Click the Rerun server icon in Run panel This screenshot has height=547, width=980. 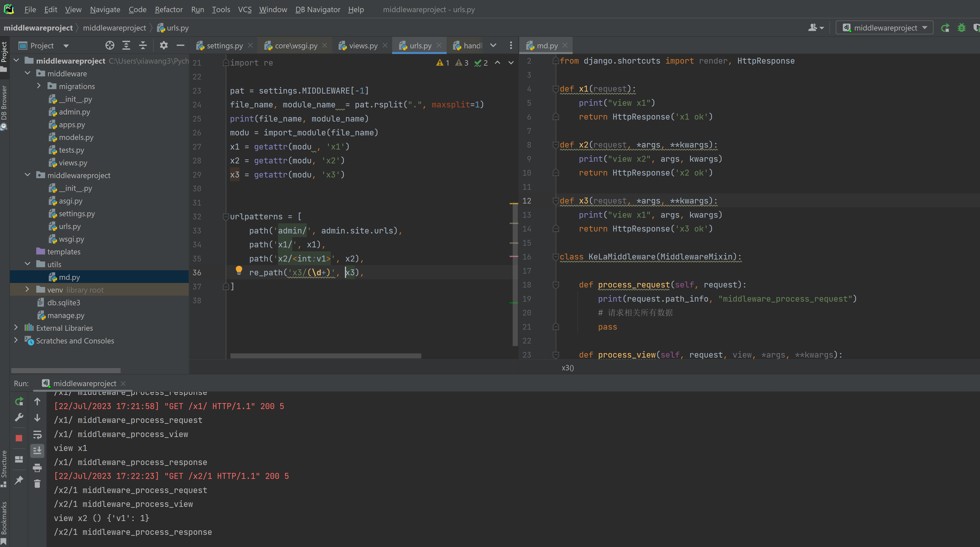click(19, 401)
